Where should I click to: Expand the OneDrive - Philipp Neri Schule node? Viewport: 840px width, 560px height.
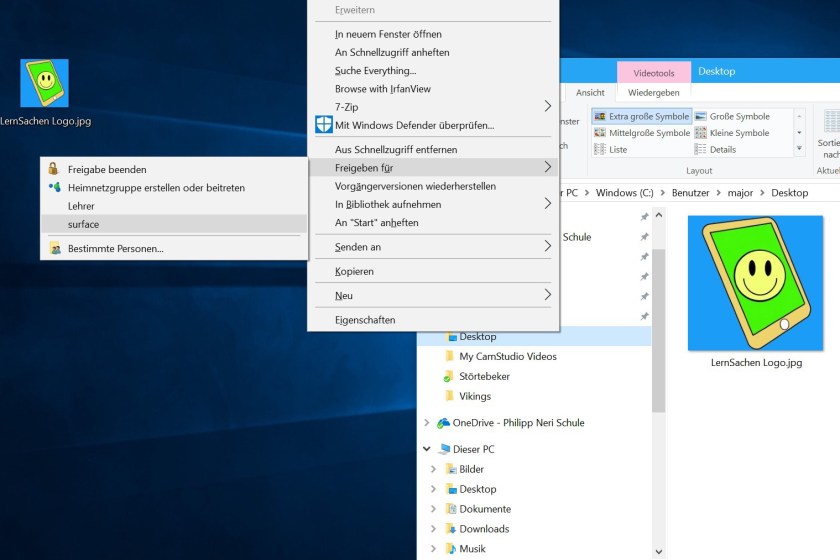(427, 423)
